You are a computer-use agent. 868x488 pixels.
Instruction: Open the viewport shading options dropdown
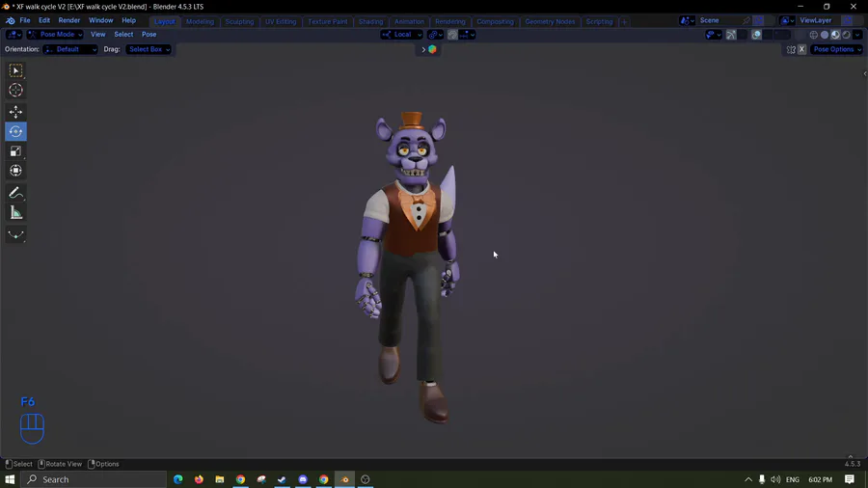[857, 35]
